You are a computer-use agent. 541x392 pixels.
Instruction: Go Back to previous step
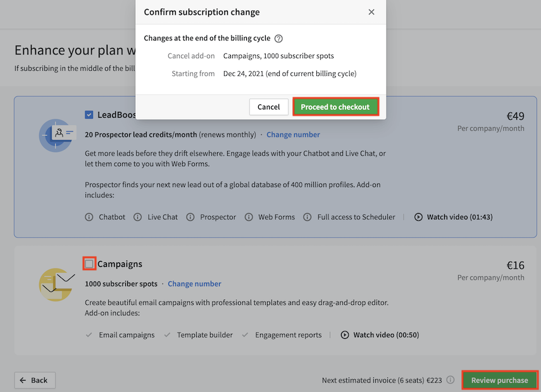click(35, 380)
